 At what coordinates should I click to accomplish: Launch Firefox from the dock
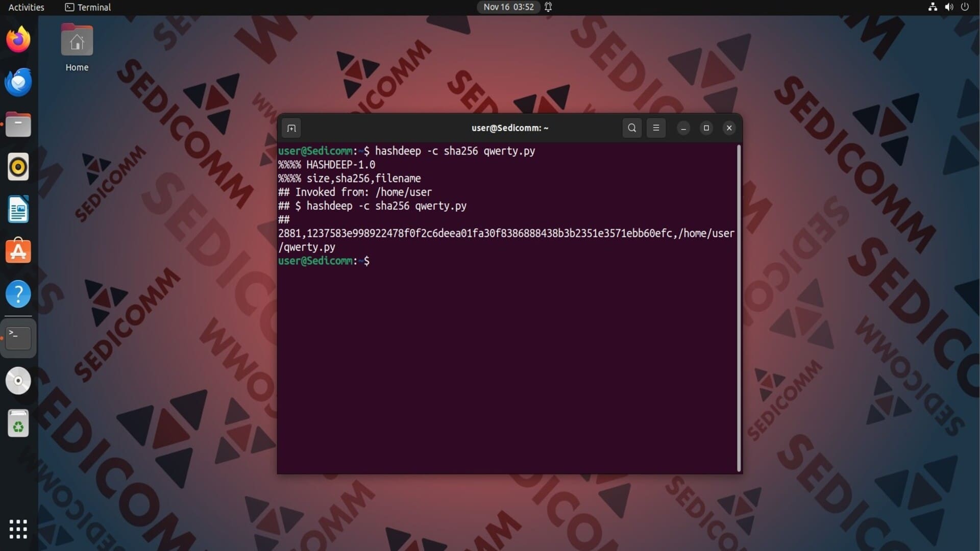point(18,40)
